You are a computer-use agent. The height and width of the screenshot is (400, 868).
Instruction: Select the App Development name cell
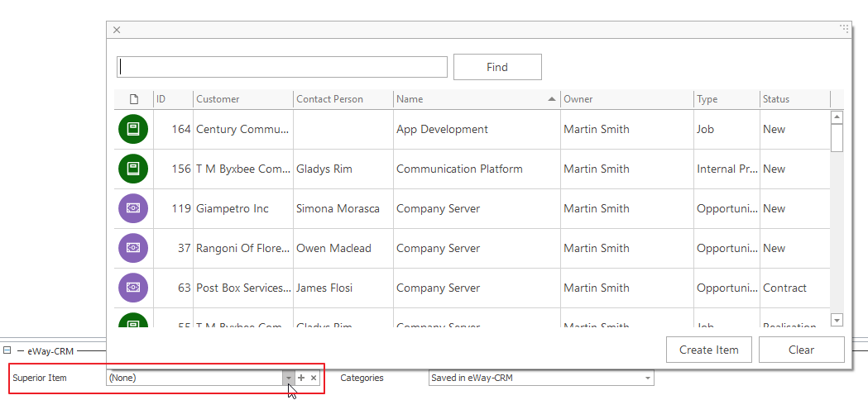[477, 130]
